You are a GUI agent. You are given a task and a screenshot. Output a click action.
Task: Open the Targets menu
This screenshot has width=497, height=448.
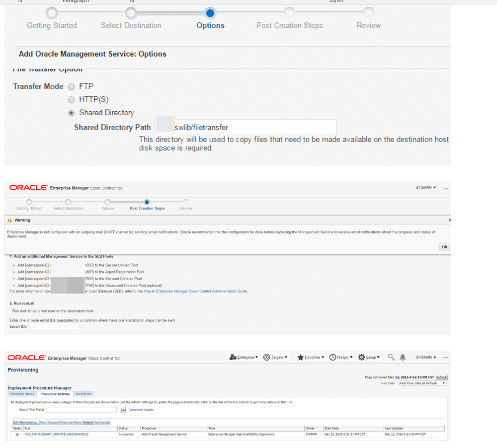coord(275,357)
